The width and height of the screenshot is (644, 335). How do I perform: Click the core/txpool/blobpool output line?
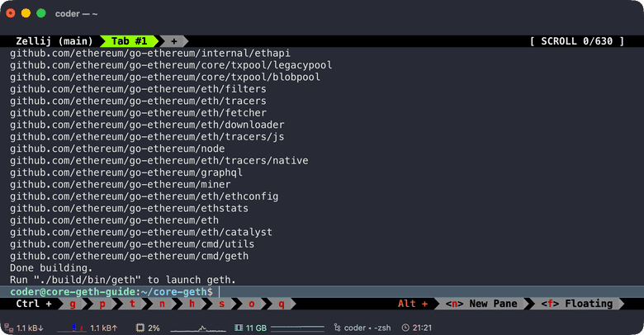[x=165, y=78]
